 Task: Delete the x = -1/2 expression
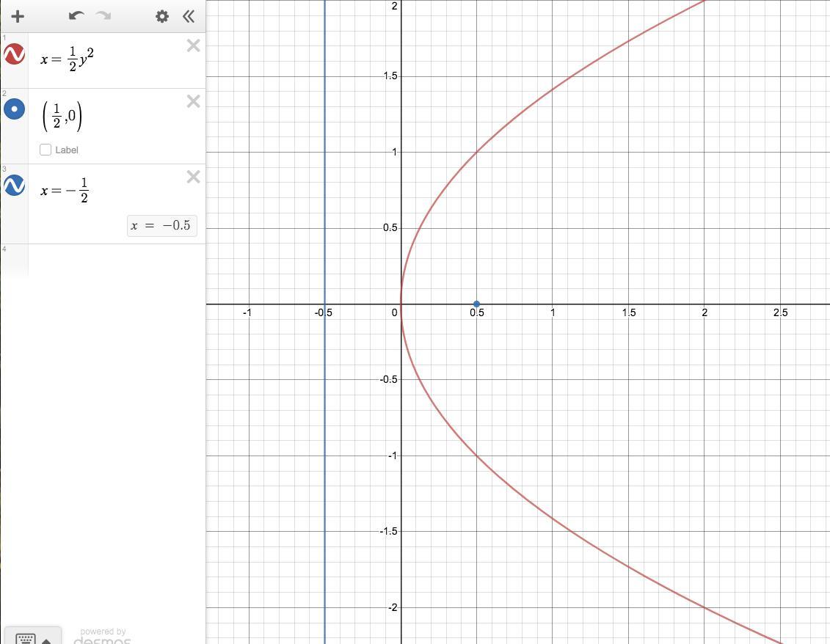click(193, 177)
